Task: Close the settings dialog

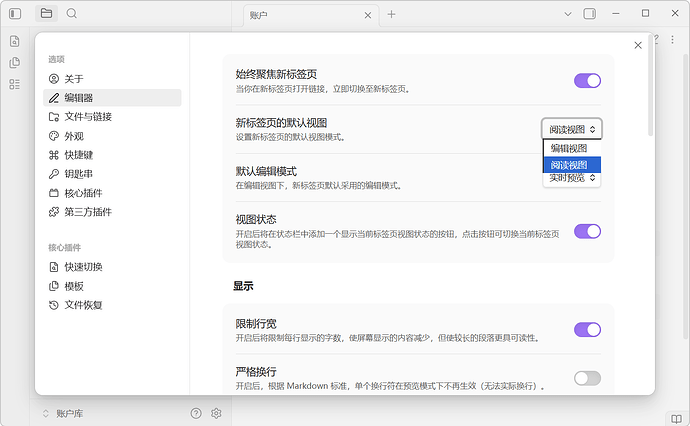Action: [638, 45]
